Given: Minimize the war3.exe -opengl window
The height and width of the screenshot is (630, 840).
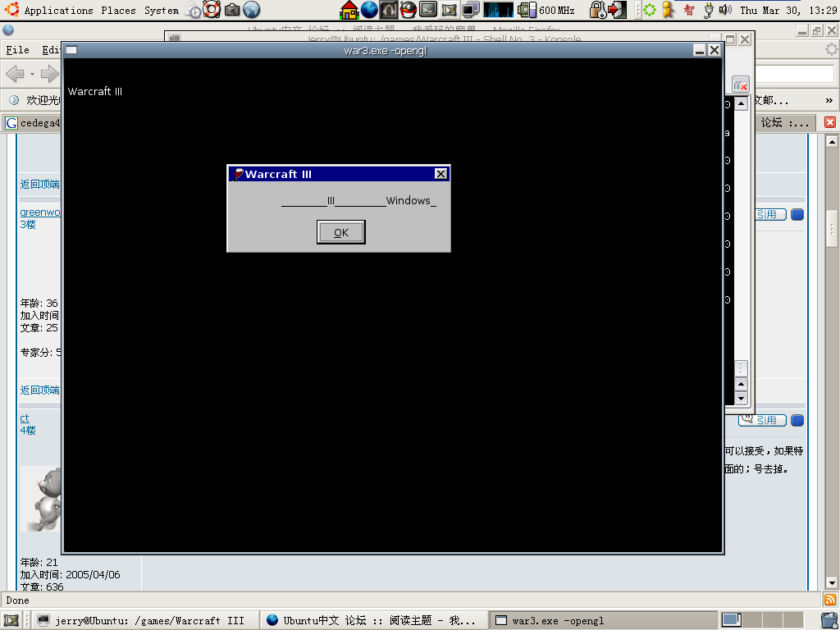Looking at the screenshot, I should point(699,50).
